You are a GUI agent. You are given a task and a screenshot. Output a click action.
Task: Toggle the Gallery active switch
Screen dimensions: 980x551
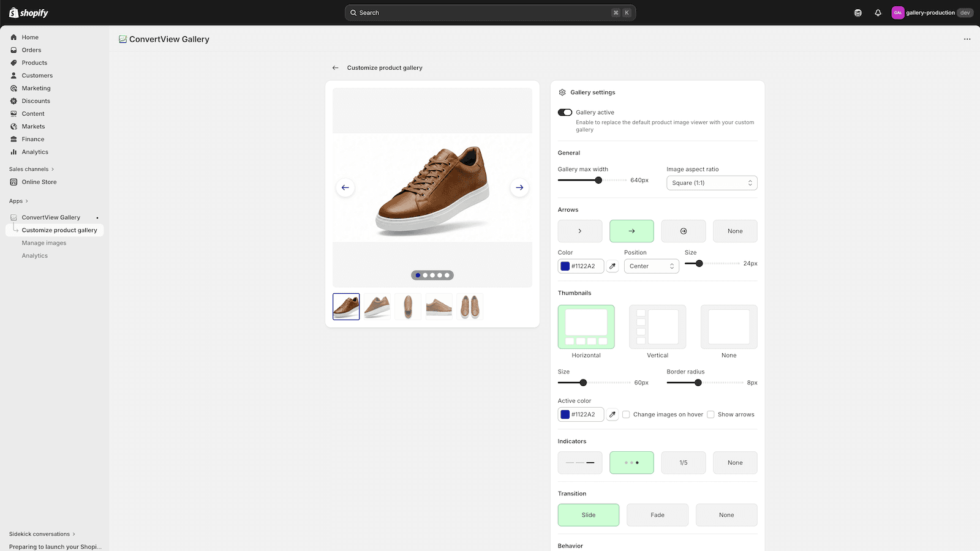[565, 113]
